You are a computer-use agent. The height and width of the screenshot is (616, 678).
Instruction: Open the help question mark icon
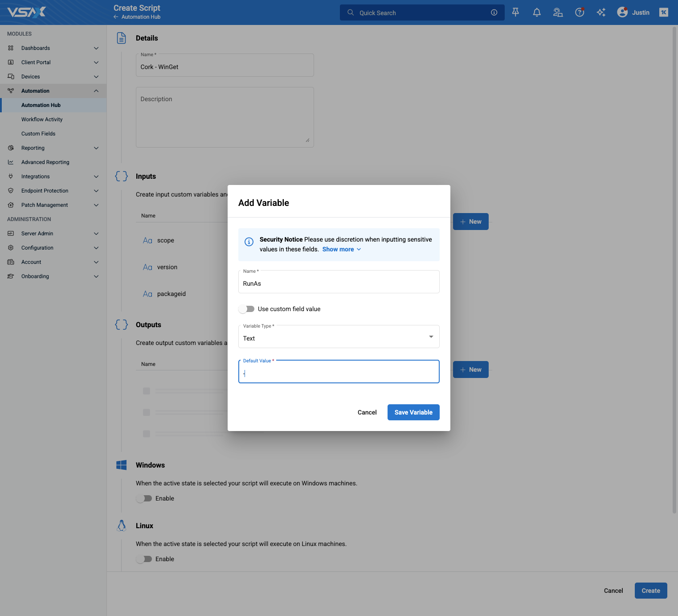click(580, 12)
